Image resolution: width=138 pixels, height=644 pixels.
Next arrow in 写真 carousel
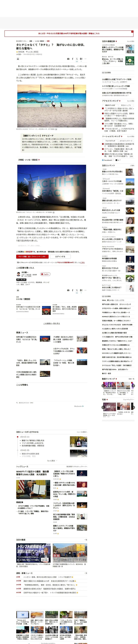pyautogui.click(x=133, y=408)
